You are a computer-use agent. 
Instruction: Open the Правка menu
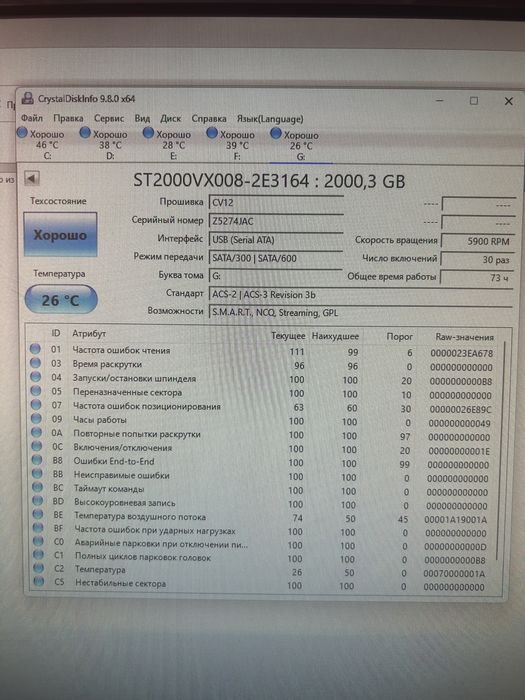coord(68,118)
